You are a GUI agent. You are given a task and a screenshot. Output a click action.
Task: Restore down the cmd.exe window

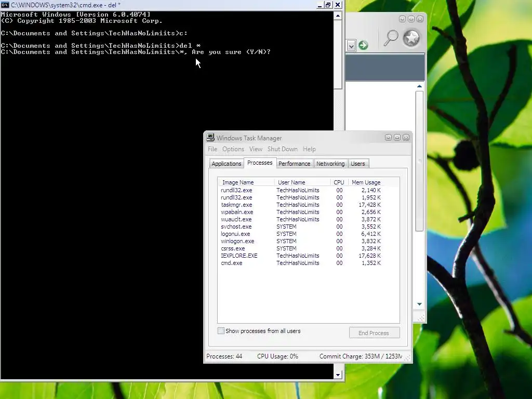coord(328,5)
